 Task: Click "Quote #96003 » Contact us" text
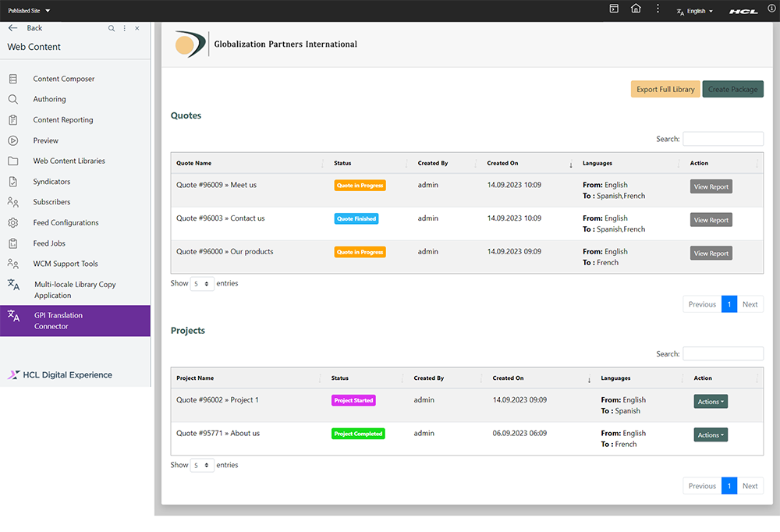click(x=221, y=218)
